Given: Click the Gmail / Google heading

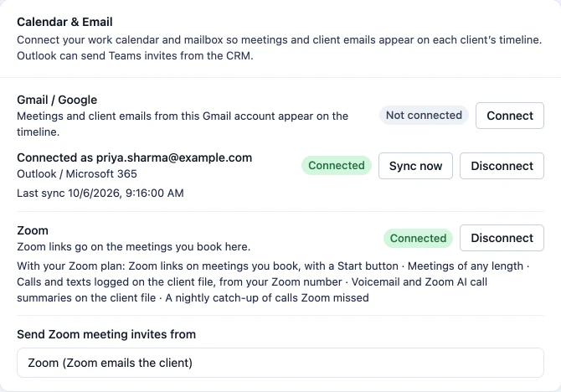Looking at the screenshot, I should coord(57,100).
